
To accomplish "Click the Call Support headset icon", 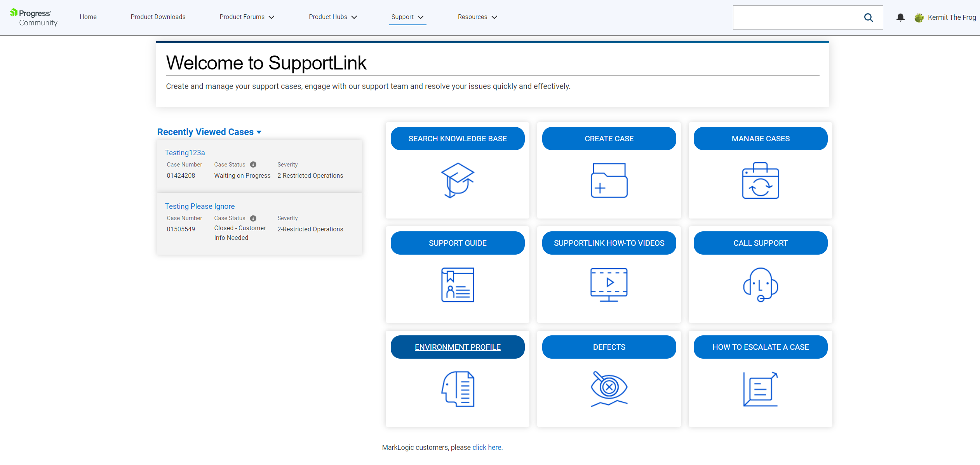I will click(x=761, y=285).
